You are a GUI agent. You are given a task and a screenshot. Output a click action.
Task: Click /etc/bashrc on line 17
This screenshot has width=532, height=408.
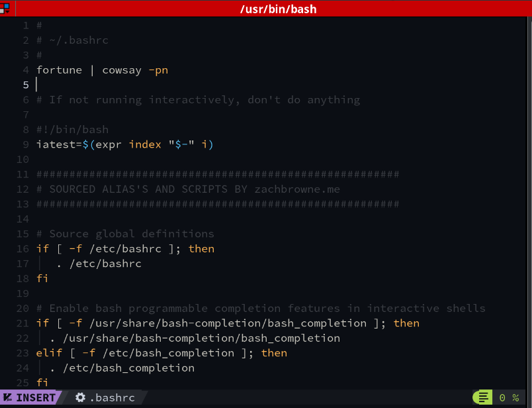105,264
